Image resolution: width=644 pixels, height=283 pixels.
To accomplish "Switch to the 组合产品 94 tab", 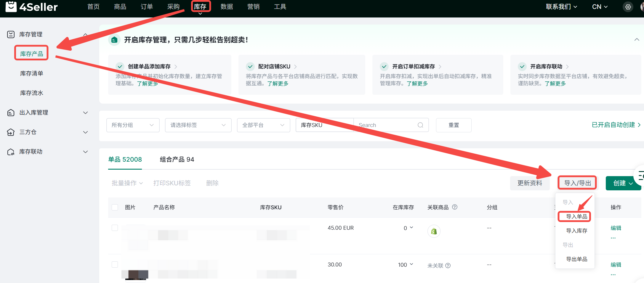I will (x=177, y=160).
